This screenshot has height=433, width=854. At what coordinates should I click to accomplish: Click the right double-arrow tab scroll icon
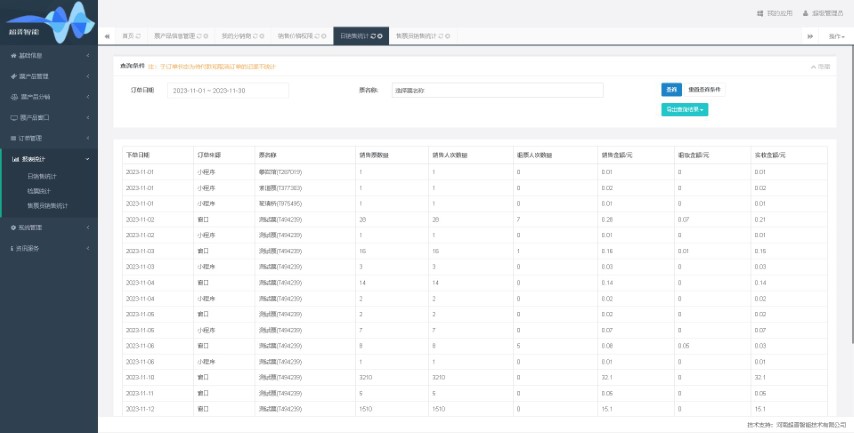pos(810,36)
